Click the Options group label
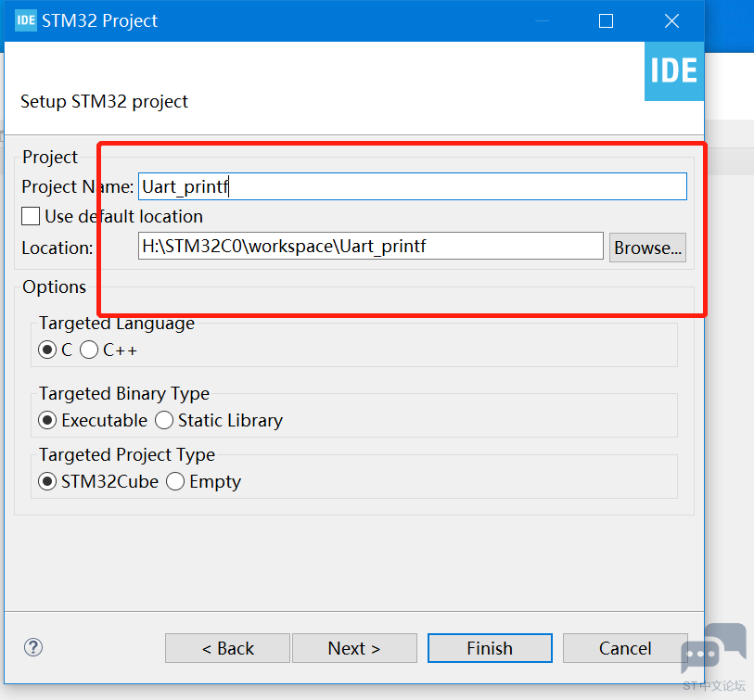754x700 pixels. 55,287
